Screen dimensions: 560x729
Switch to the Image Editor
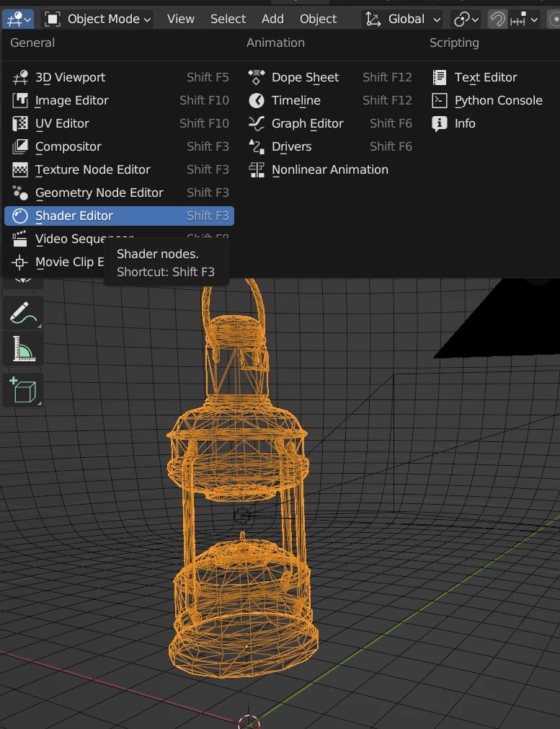71,100
